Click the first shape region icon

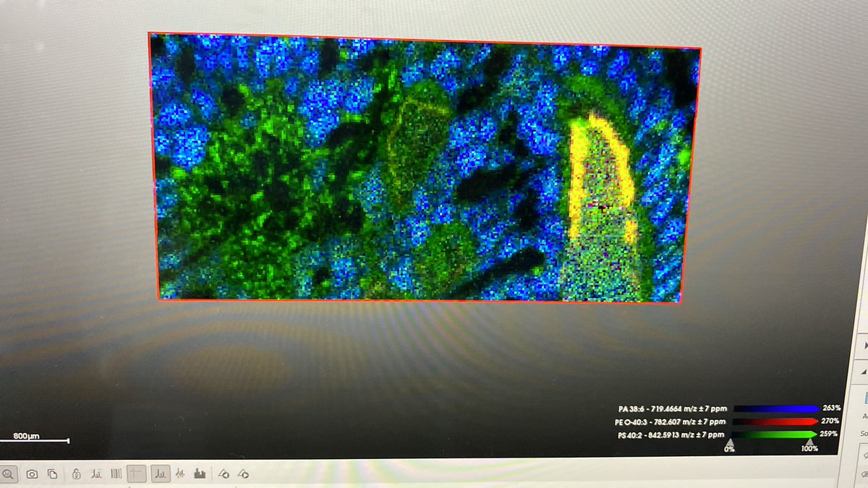point(224,474)
